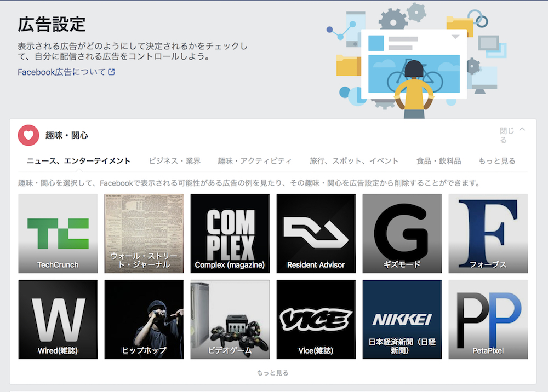Open the もっと見る tab dropdown
The image size is (548, 392).
tap(496, 161)
